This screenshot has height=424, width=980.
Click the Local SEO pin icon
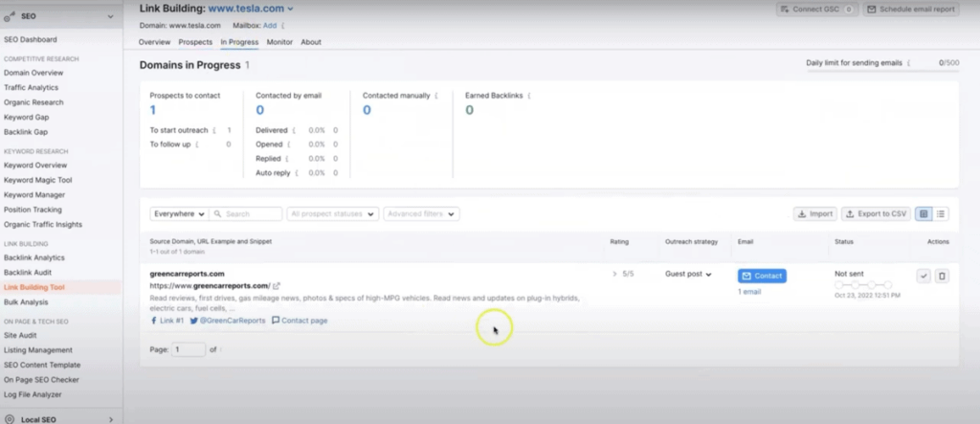coord(10,419)
